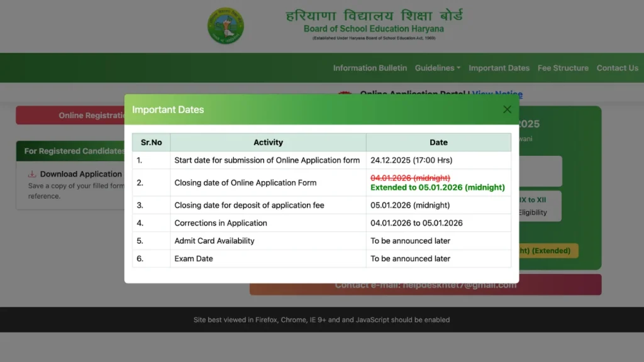Select Information Bulletin in the navigation bar

(370, 68)
